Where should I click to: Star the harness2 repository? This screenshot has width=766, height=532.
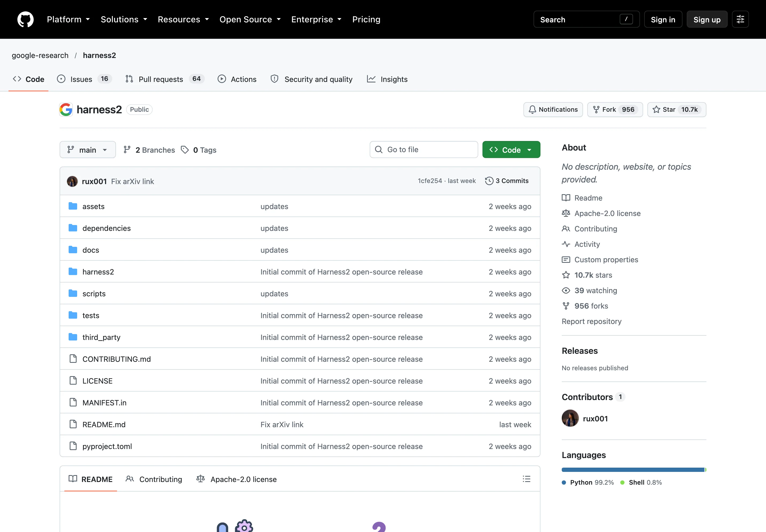677,109
